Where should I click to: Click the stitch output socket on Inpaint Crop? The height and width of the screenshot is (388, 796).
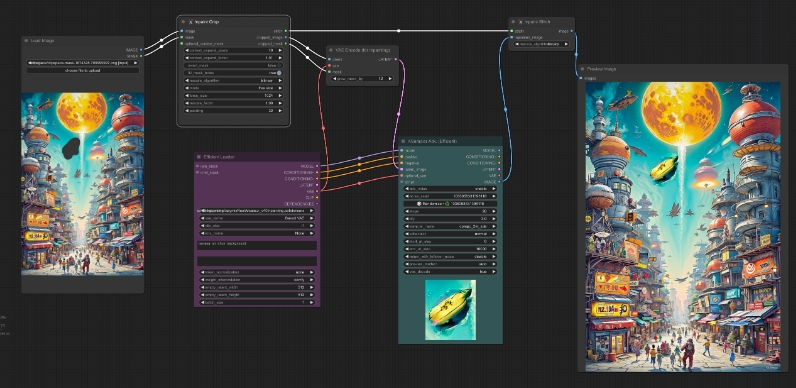coord(286,31)
